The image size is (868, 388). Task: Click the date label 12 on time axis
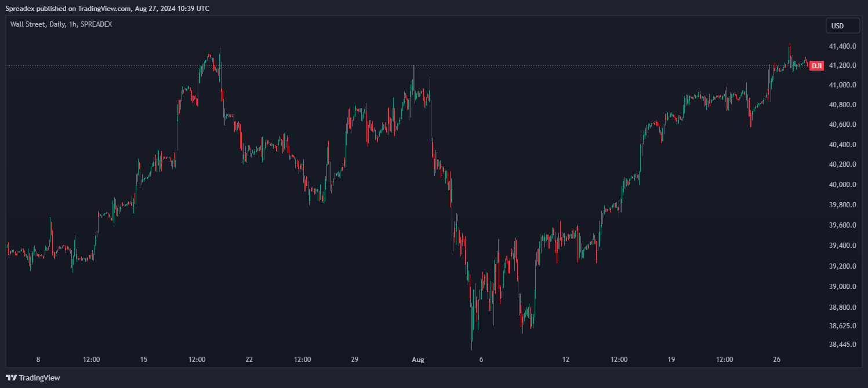click(566, 360)
